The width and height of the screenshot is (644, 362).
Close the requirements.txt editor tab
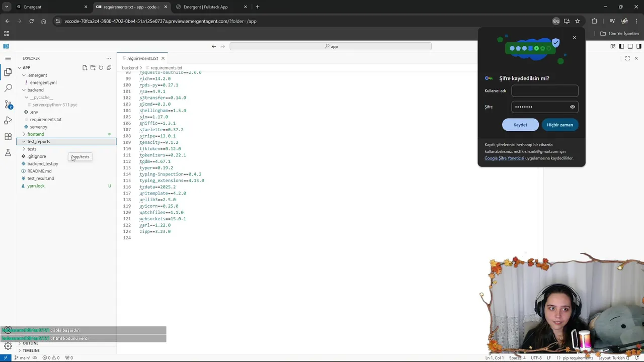point(163,58)
